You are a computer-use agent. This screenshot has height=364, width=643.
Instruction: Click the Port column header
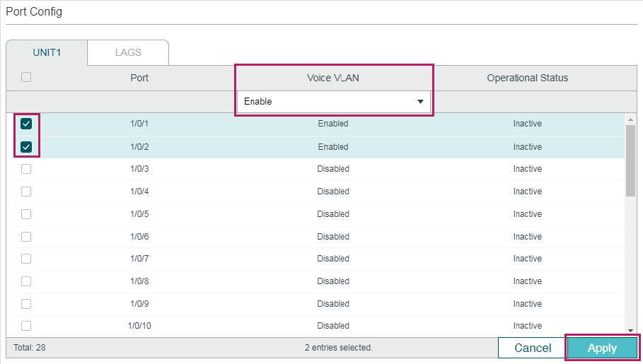[139, 78]
